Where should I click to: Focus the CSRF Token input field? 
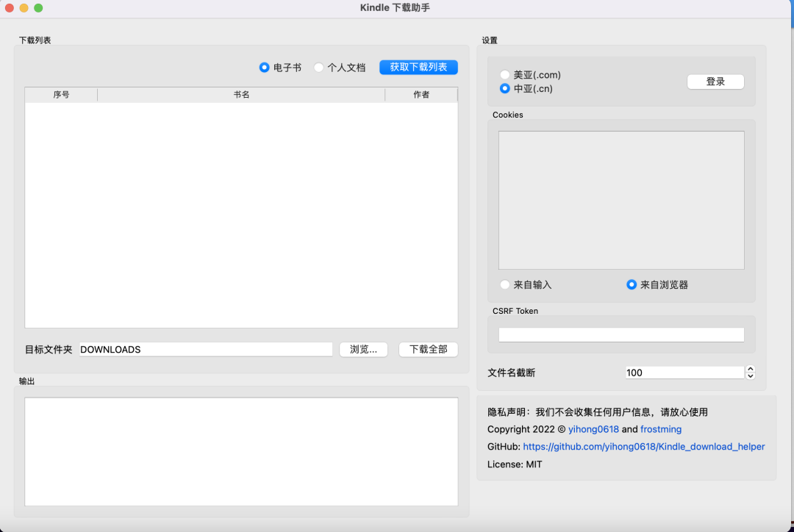621,334
